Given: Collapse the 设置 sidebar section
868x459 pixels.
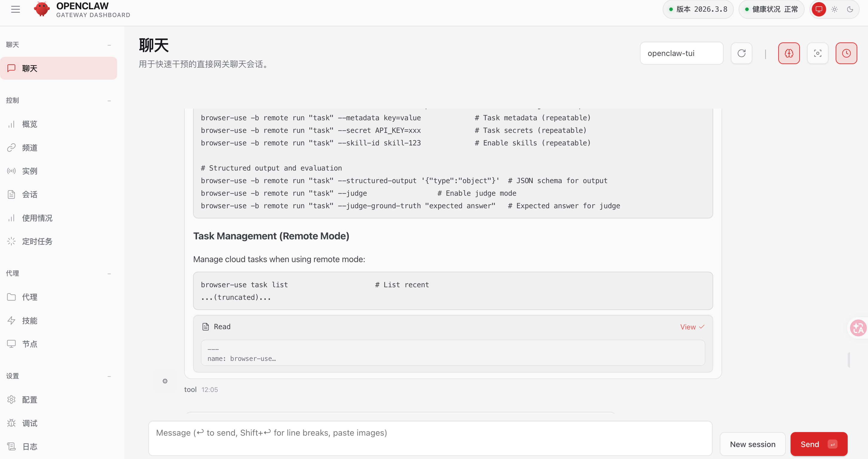Looking at the screenshot, I should click(109, 376).
